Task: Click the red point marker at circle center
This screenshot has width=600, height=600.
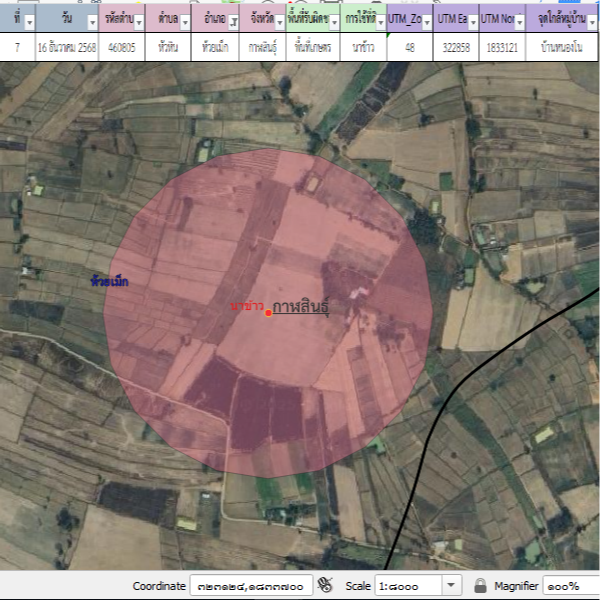Action: coord(269,314)
